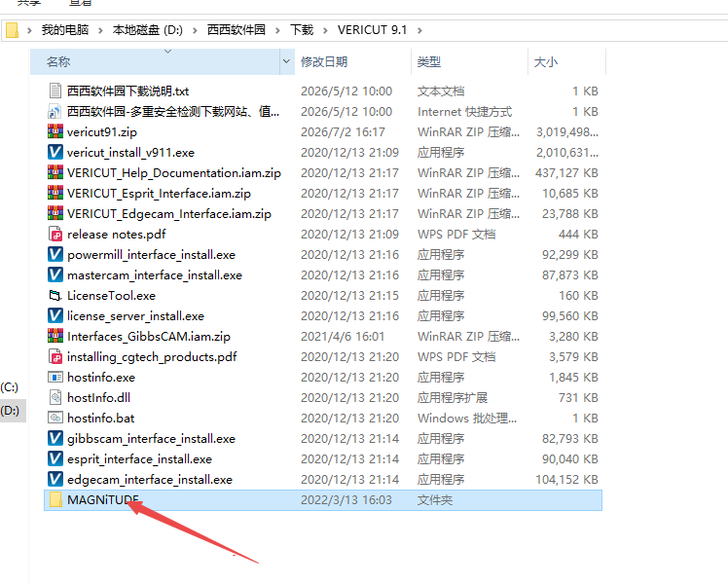Select the (C:) drive in the navigation pane
Image resolution: width=728 pixels, height=584 pixels.
[10, 387]
